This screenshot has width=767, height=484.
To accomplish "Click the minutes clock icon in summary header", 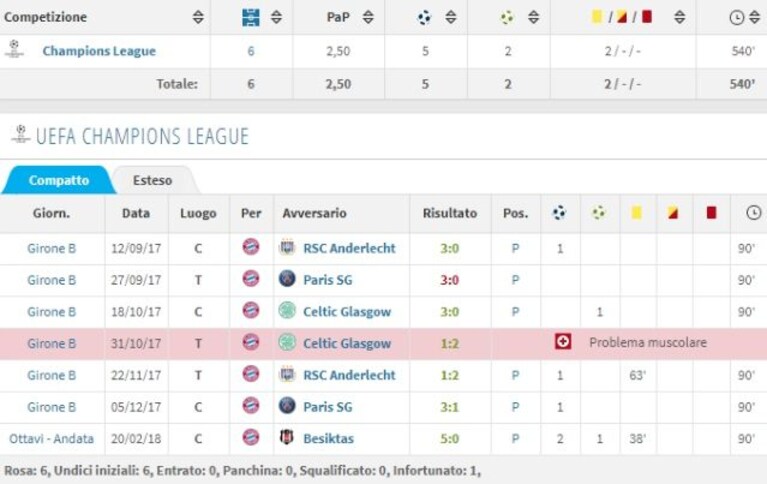I will (x=737, y=18).
